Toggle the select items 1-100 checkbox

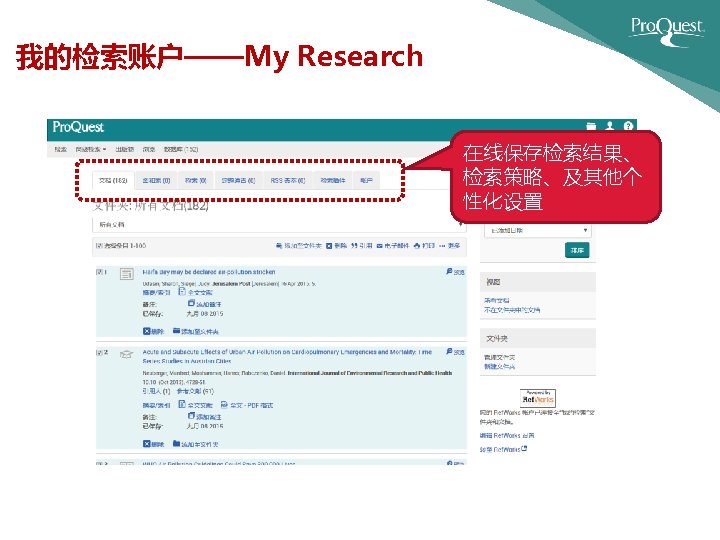(99, 246)
